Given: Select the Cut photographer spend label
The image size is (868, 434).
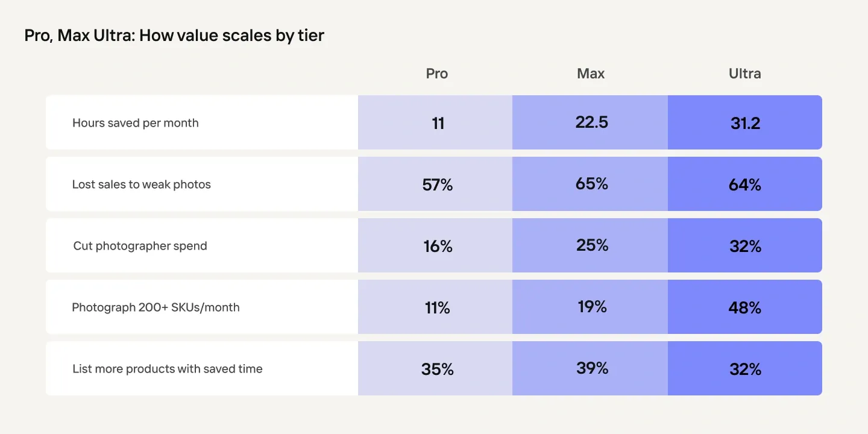Looking at the screenshot, I should pos(140,246).
